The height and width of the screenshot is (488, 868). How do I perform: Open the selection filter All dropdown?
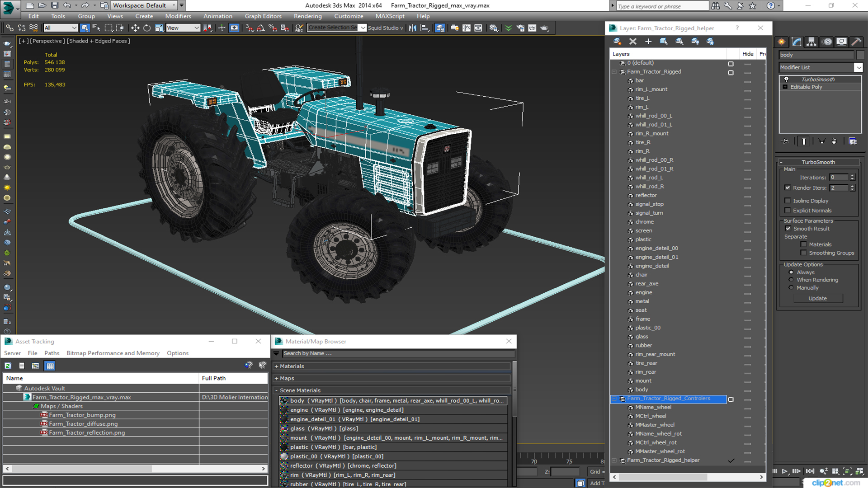[61, 28]
